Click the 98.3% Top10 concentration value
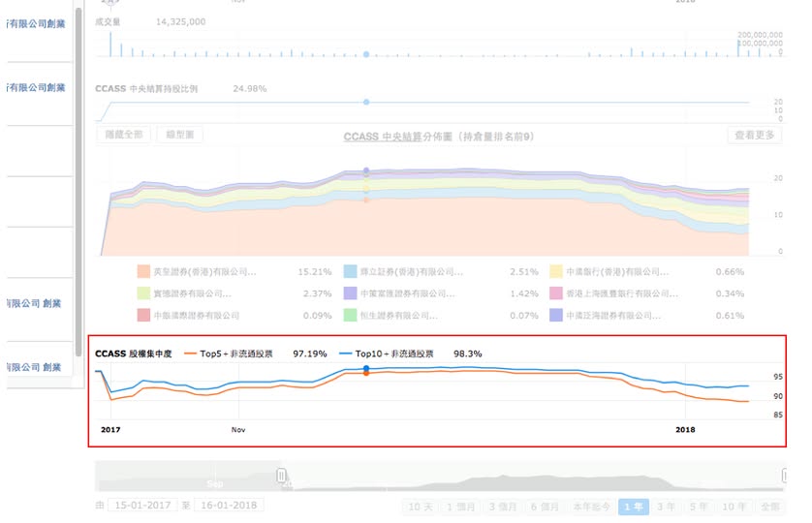812x523 pixels. pyautogui.click(x=468, y=354)
